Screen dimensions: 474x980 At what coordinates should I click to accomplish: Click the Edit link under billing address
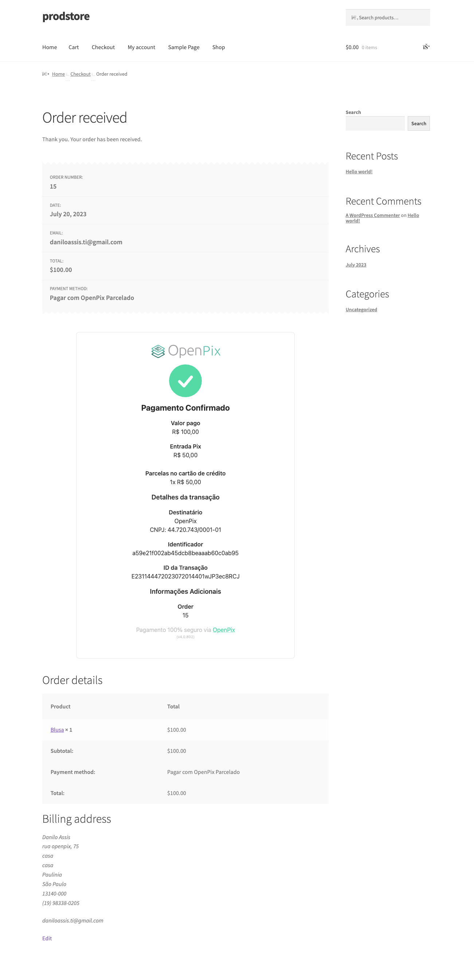tap(46, 938)
